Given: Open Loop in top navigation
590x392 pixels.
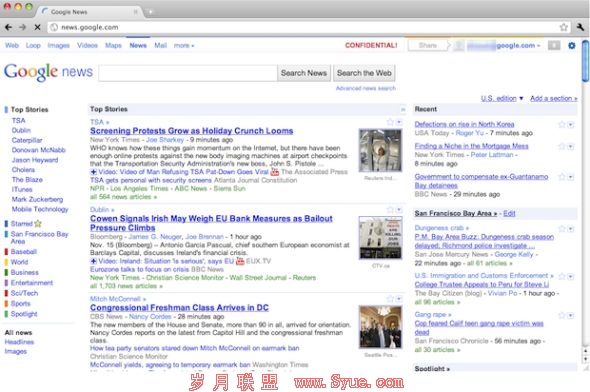Looking at the screenshot, I should (x=33, y=46).
